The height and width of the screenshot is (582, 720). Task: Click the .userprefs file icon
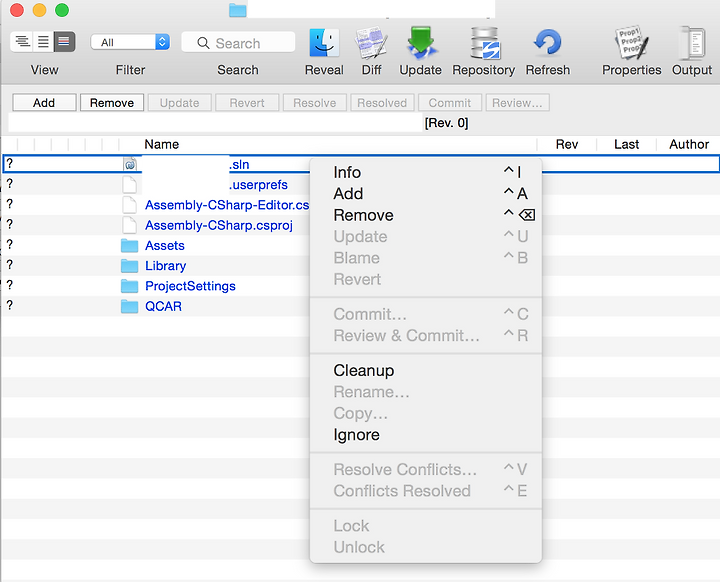point(129,184)
